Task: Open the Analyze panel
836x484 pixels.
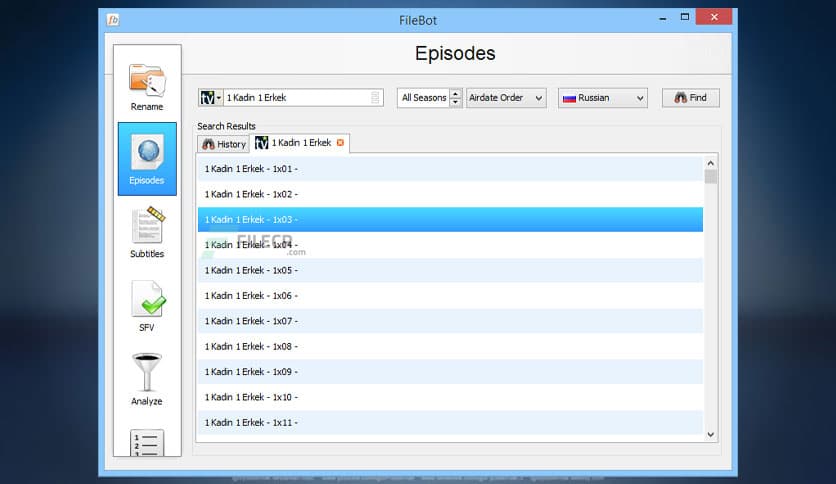Action: 147,380
